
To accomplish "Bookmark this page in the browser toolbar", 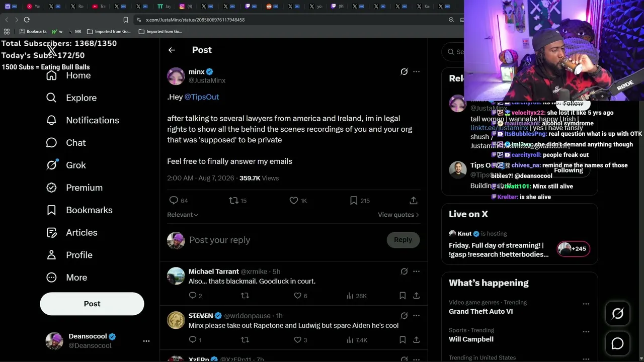I will point(126,20).
